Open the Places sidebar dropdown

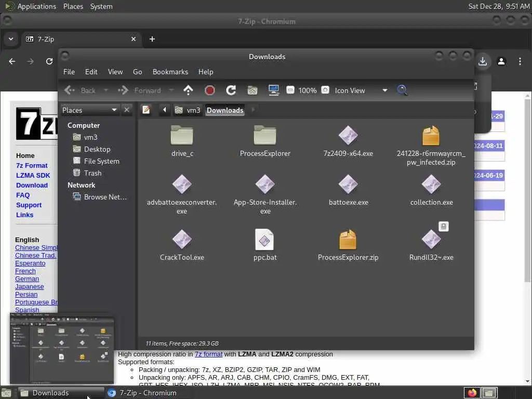(x=89, y=110)
